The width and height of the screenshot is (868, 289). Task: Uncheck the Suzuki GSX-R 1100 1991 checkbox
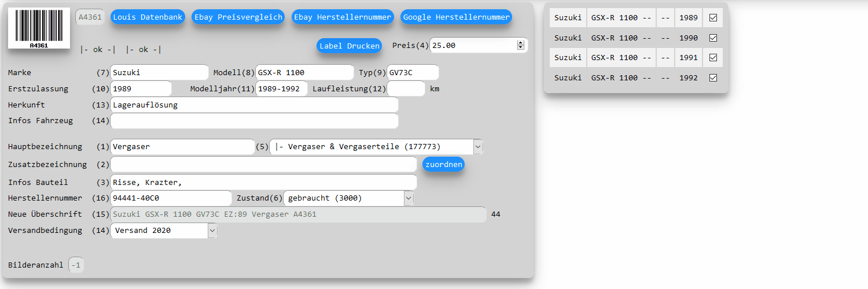click(x=713, y=58)
